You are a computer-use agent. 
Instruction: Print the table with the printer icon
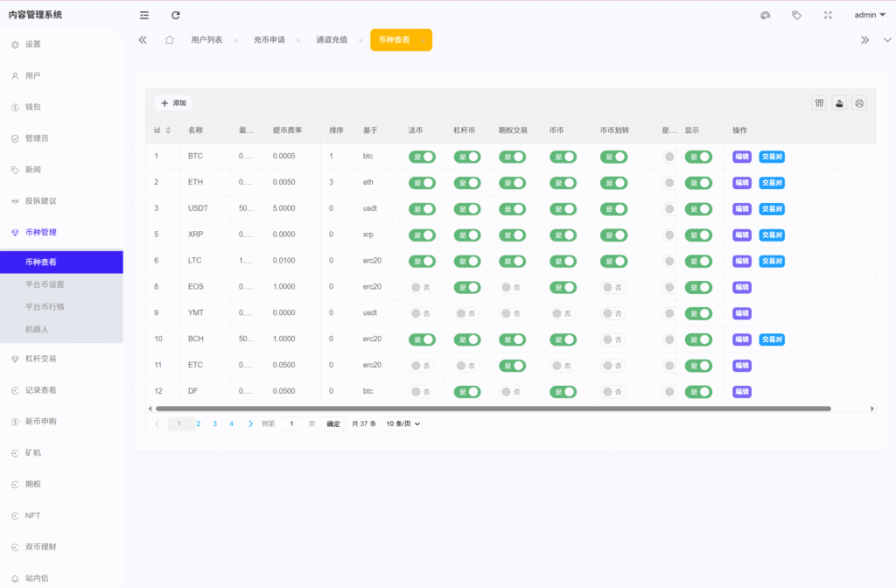click(x=859, y=103)
